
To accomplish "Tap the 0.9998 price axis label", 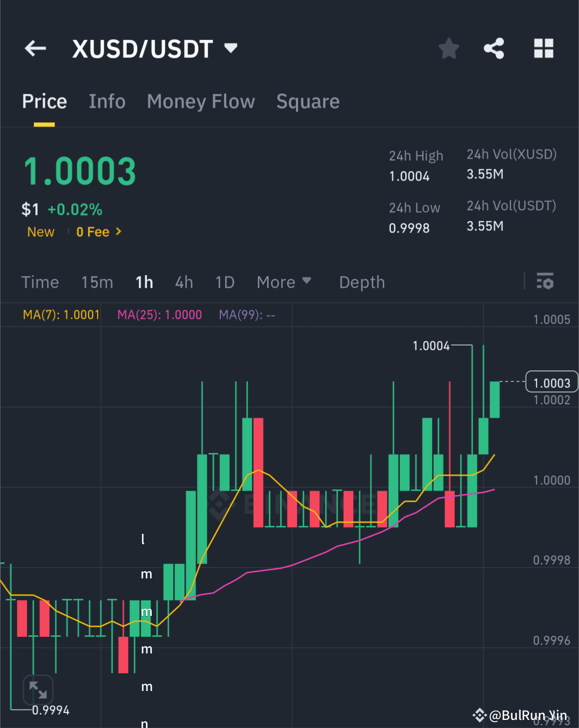I will point(552,560).
